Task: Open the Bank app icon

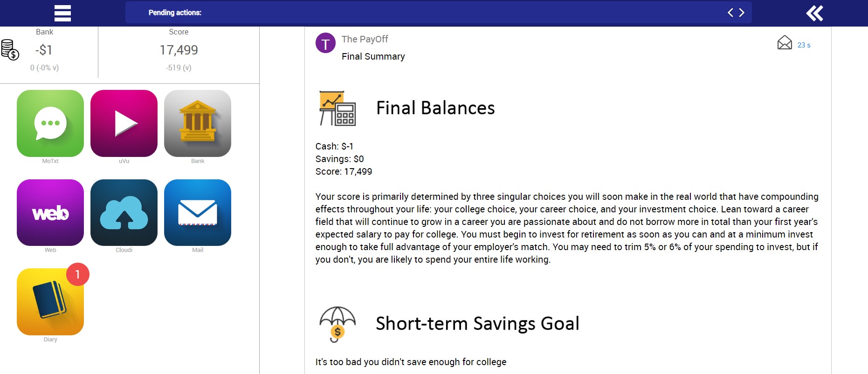Action: pyautogui.click(x=198, y=123)
